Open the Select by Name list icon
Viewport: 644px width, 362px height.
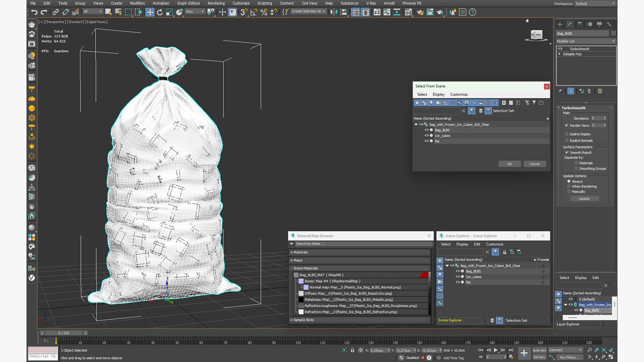[x=118, y=12]
